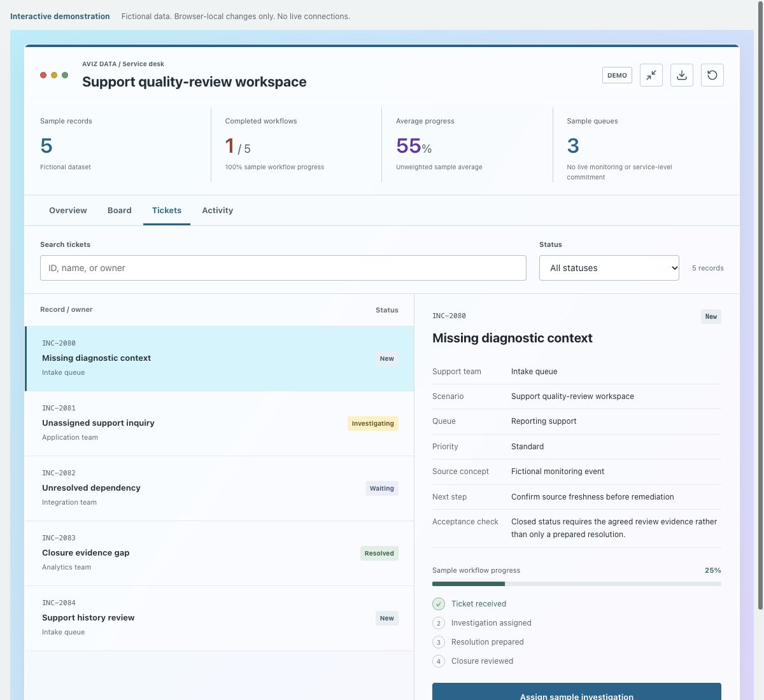Click the Standard priority value
This screenshot has width=764, height=700.
527,447
